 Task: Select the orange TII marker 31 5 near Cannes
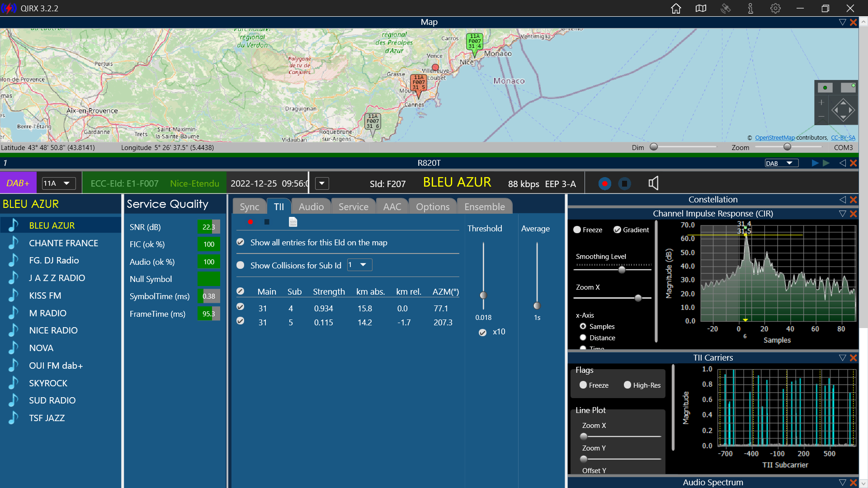(x=419, y=83)
